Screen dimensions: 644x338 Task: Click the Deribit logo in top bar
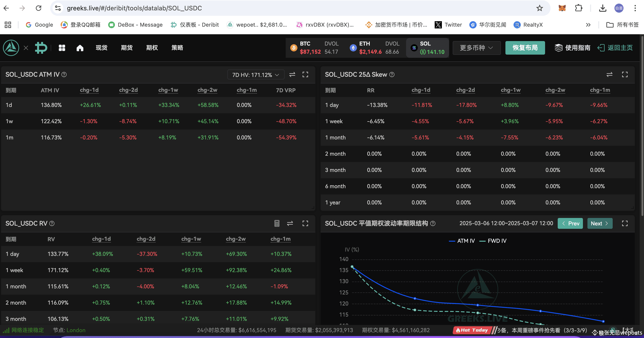[41, 48]
